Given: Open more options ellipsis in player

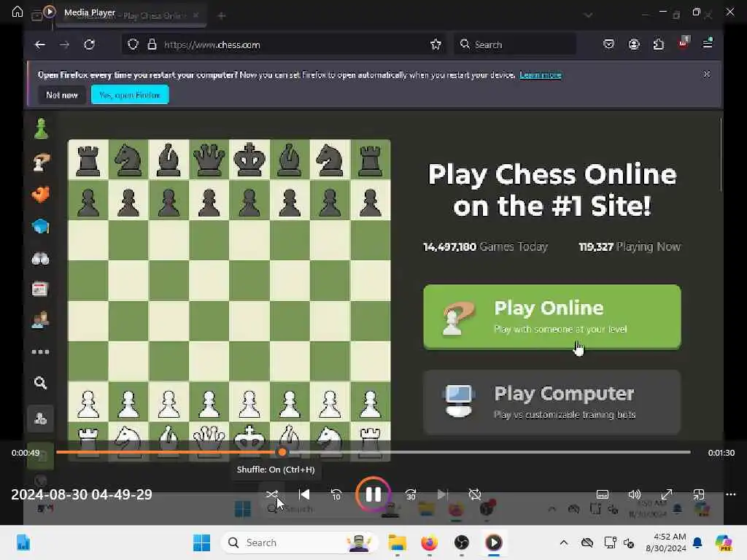Looking at the screenshot, I should (731, 495).
